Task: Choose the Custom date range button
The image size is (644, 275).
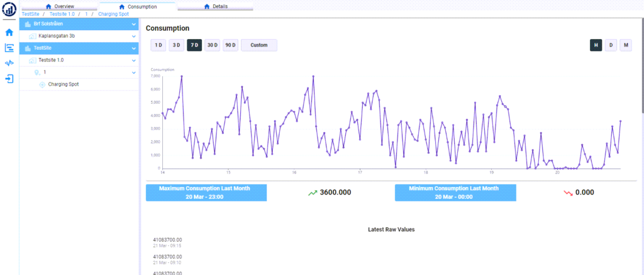Action: 258,45
